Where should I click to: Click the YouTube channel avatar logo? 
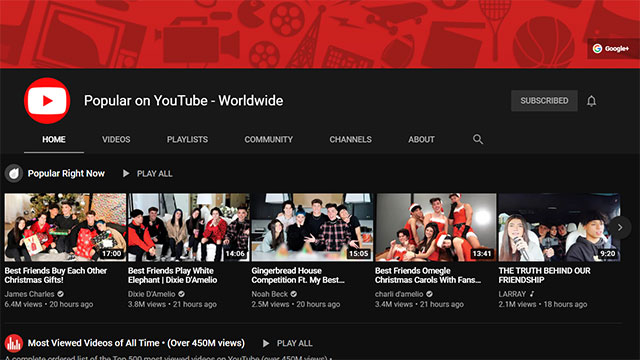tap(47, 100)
